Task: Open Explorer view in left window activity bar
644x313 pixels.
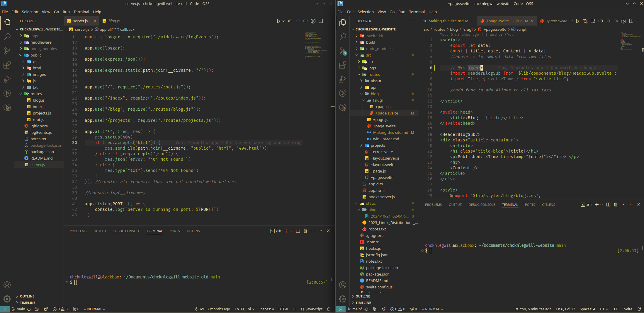Action: pos(7,23)
